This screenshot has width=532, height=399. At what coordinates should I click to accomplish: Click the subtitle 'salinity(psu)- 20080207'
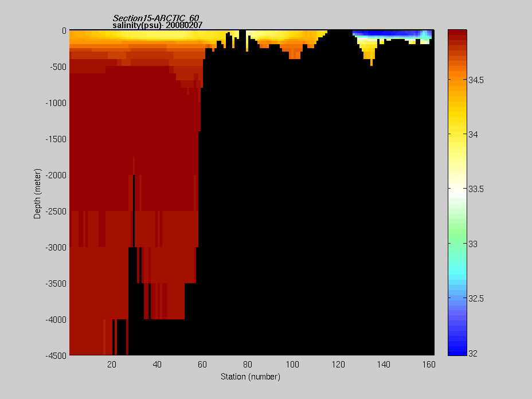(158, 25)
